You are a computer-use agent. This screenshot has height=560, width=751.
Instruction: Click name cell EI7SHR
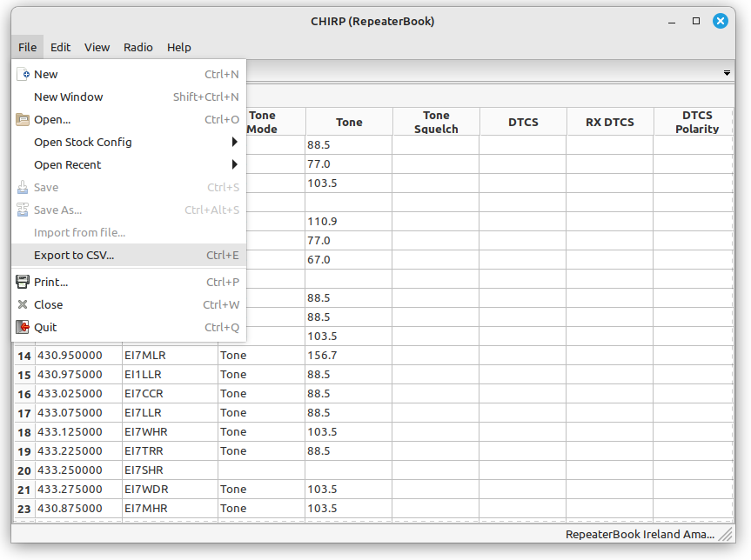click(170, 470)
